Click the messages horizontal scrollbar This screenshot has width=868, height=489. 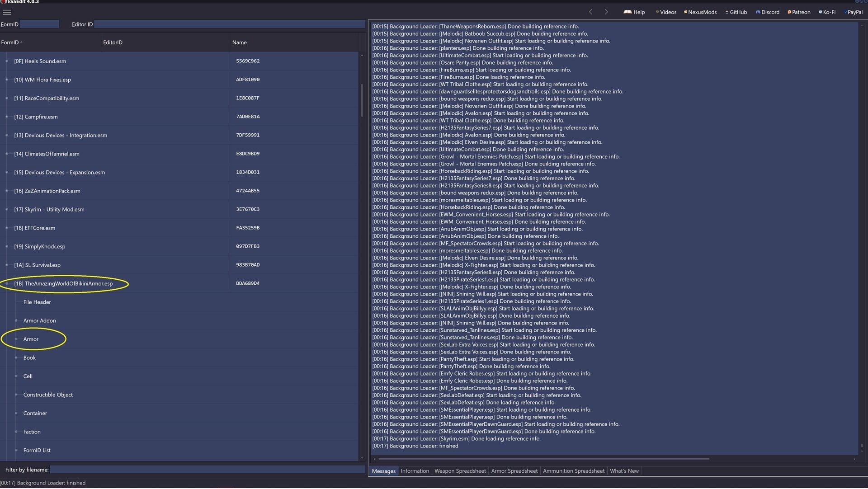(x=543, y=459)
